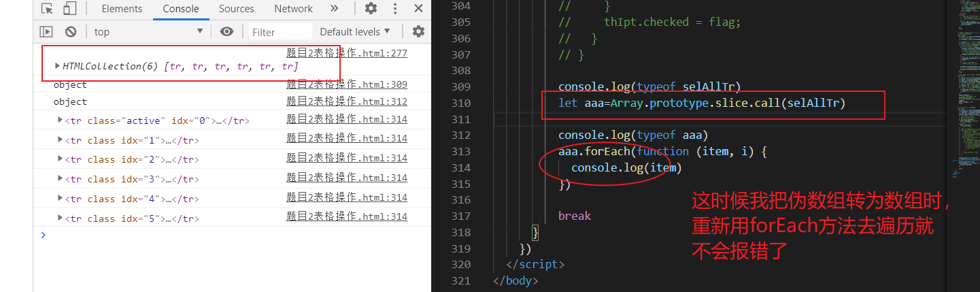Image resolution: width=980 pixels, height=292 pixels.
Task: Toggle the console sidebar icon
Action: pyautogui.click(x=46, y=31)
